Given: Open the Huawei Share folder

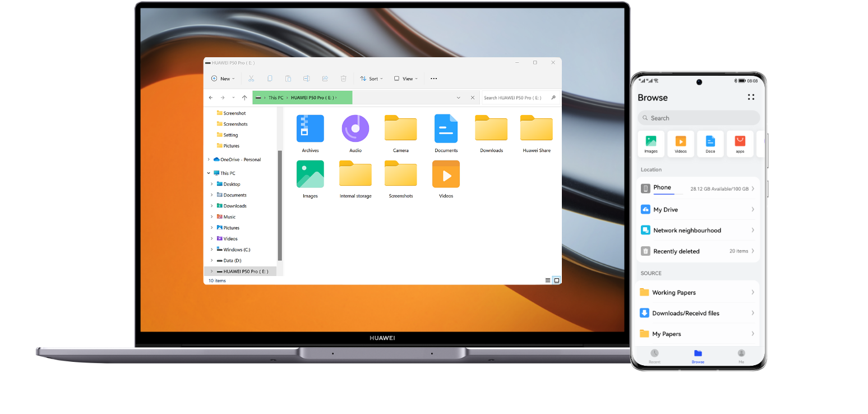Looking at the screenshot, I should pyautogui.click(x=537, y=128).
